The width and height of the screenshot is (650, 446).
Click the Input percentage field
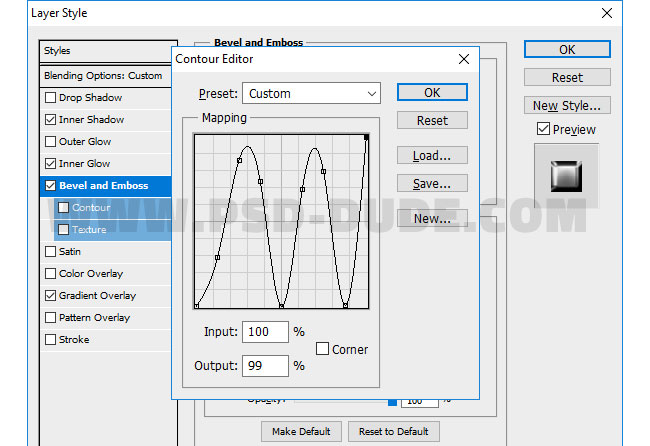pyautogui.click(x=265, y=332)
